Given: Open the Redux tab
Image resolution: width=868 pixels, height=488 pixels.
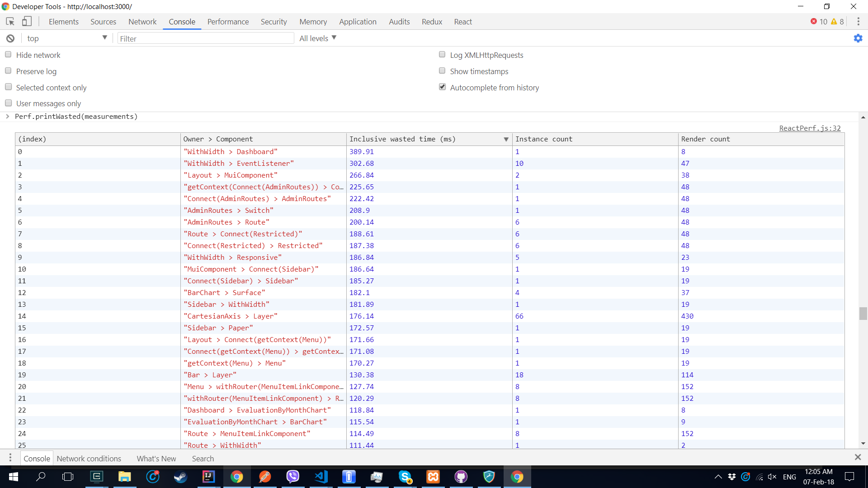Looking at the screenshot, I should click(432, 22).
